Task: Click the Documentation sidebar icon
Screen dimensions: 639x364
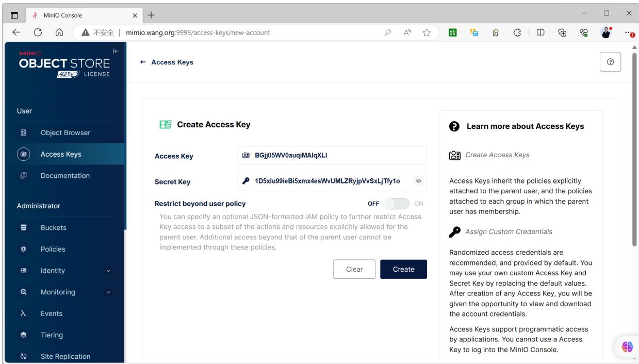Action: click(x=23, y=175)
